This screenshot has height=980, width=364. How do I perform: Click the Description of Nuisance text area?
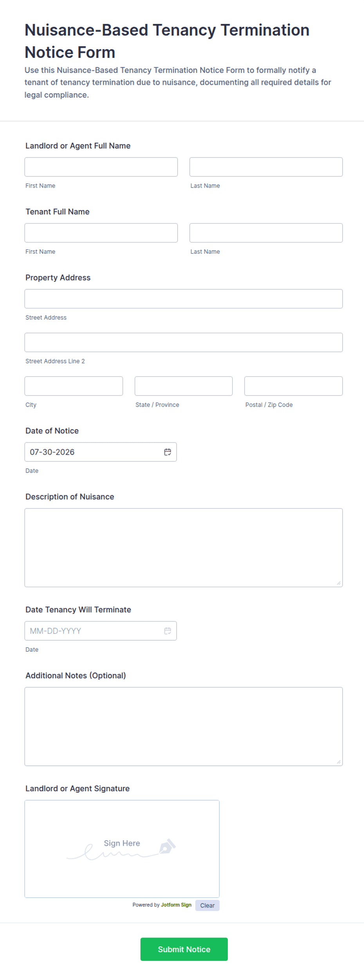[184, 548]
